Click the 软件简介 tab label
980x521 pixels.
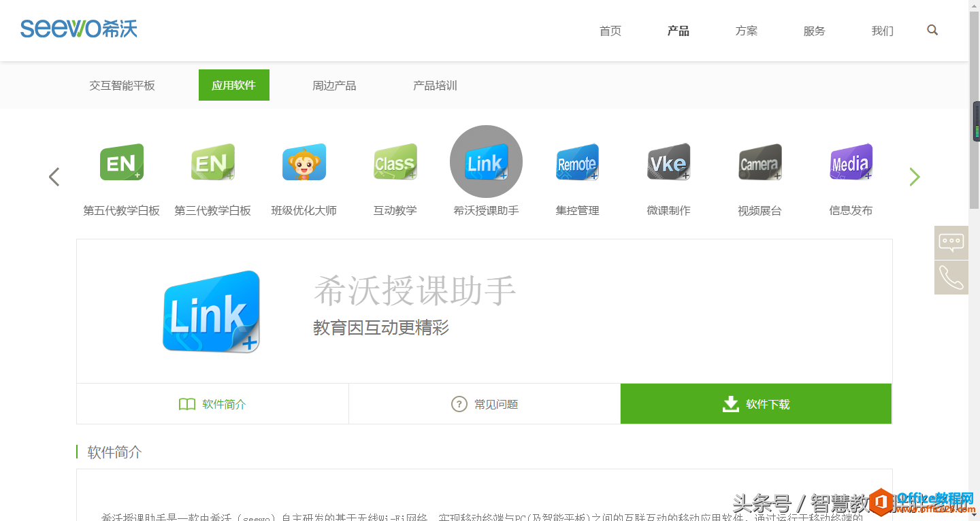(x=225, y=405)
